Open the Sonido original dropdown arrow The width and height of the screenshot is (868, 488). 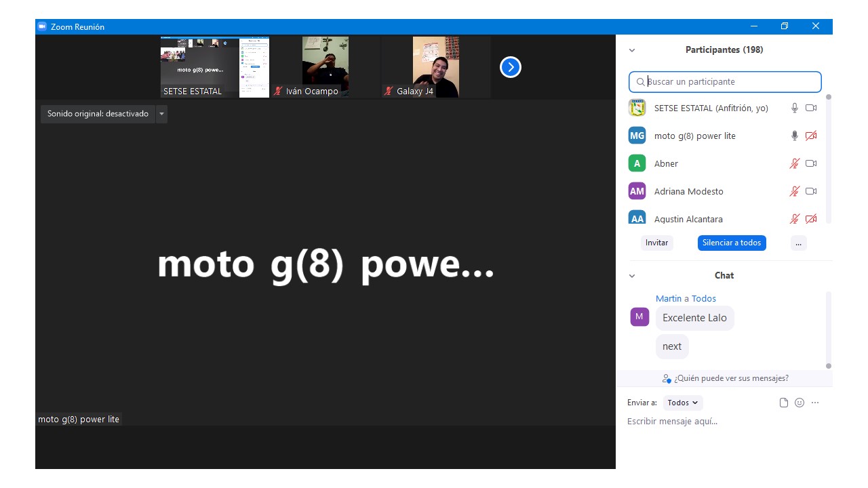[x=161, y=114]
